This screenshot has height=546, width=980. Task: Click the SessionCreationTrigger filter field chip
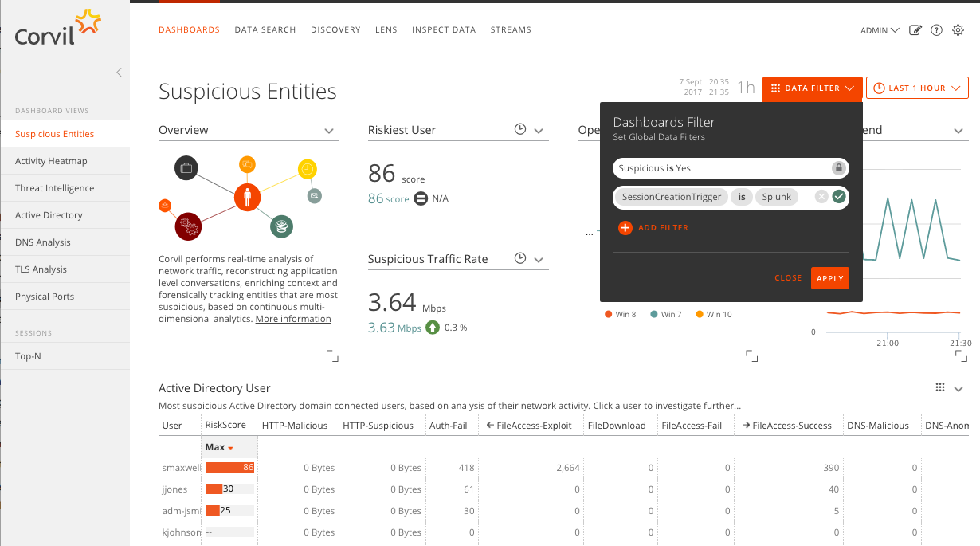672,197
